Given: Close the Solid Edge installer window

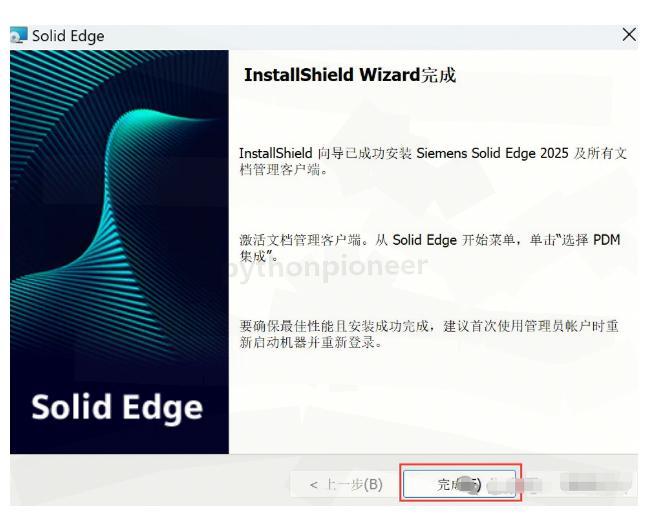Looking at the screenshot, I should (629, 35).
